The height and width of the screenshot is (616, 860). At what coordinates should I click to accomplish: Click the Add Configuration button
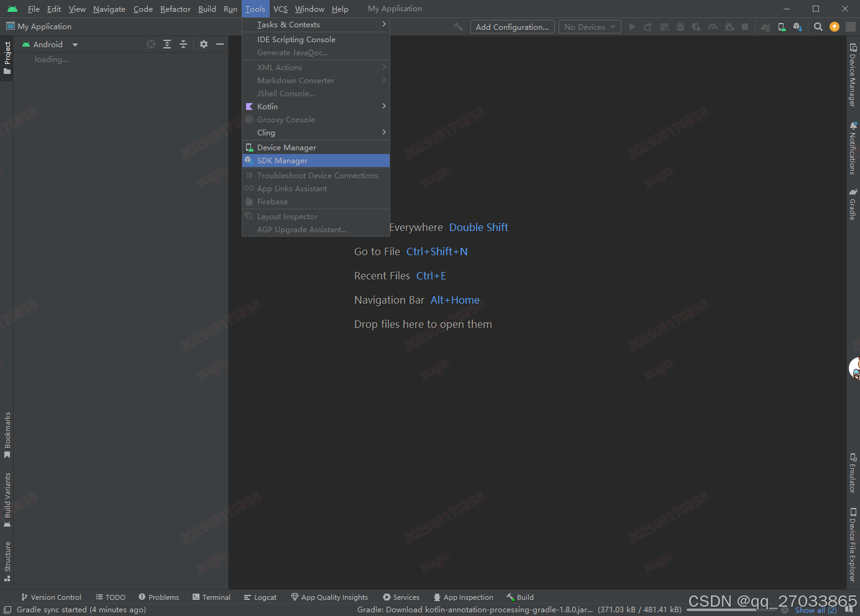coord(512,27)
